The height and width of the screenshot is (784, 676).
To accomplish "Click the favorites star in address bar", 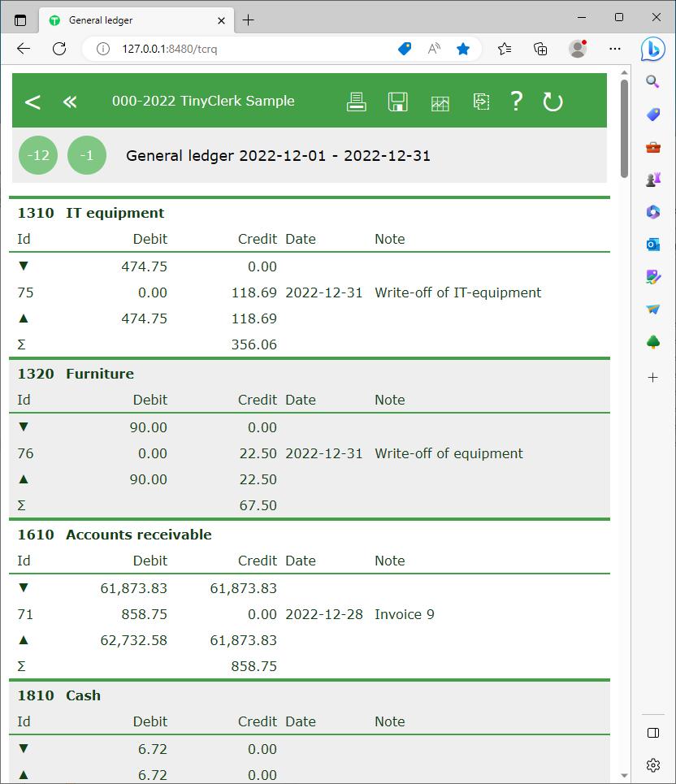I will click(x=463, y=49).
